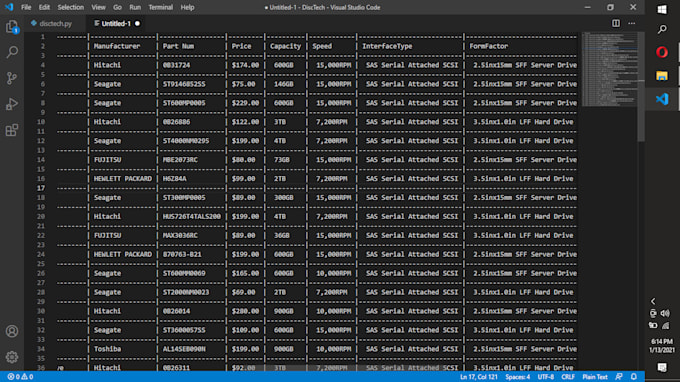Launch the Opera browser from taskbar

pyautogui.click(x=662, y=52)
